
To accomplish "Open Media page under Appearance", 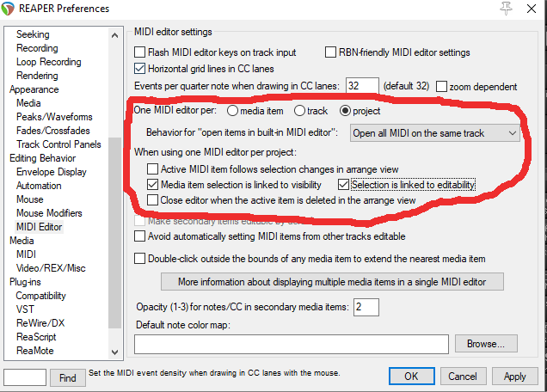I will coord(28,103).
